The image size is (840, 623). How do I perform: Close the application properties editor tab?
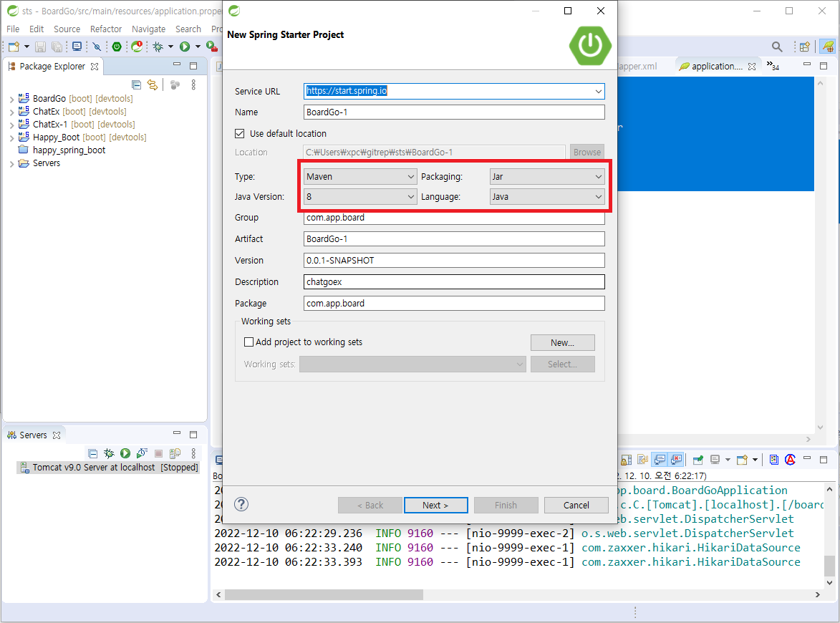click(752, 67)
